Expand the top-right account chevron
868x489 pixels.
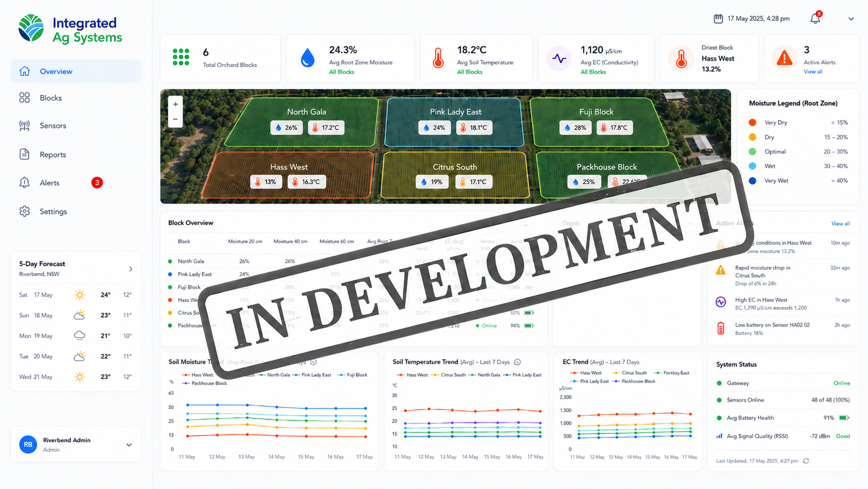tap(851, 19)
